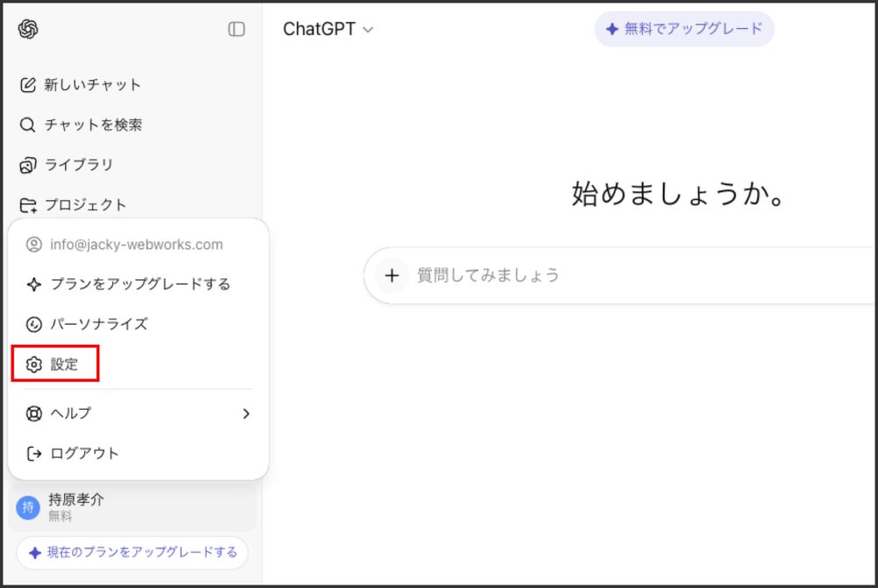
Task: Click the 質問してみましょう input field
Action: click(615, 276)
